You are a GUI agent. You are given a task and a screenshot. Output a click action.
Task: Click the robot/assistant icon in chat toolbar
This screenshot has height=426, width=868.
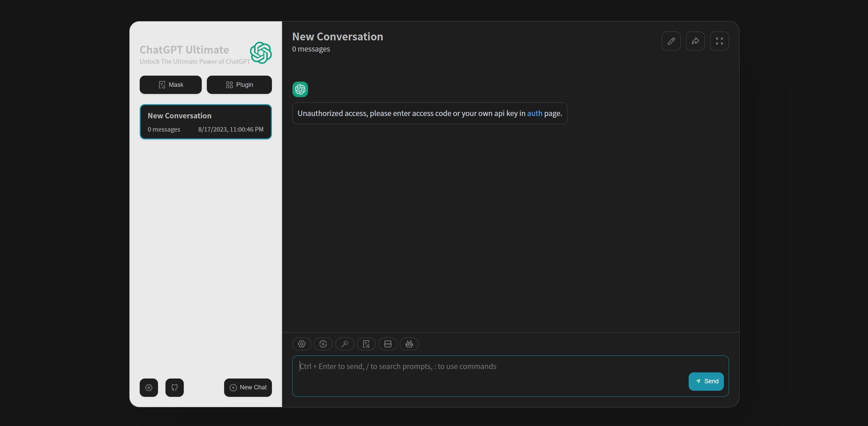(x=409, y=344)
